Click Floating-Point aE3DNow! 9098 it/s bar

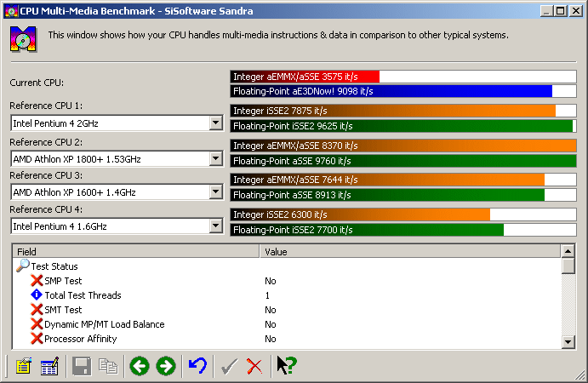click(x=403, y=91)
